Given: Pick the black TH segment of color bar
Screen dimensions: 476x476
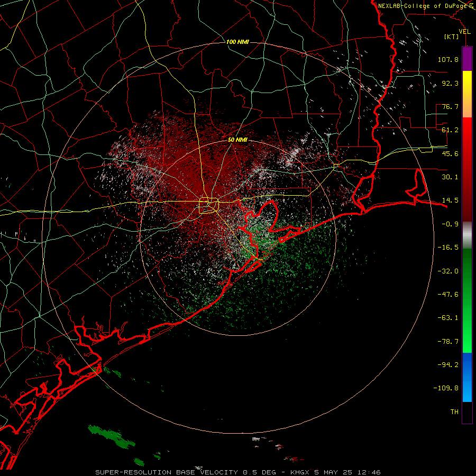Looking at the screenshot, I should (467, 413).
